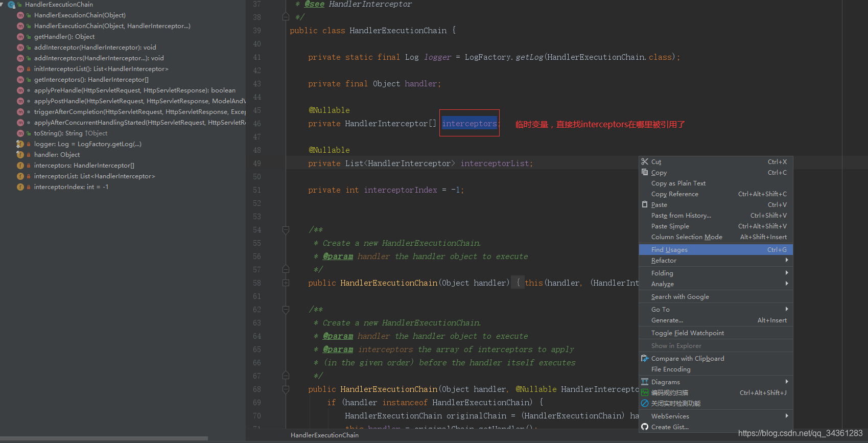Open File Encoding option
The image size is (868, 443).
(x=716, y=369)
